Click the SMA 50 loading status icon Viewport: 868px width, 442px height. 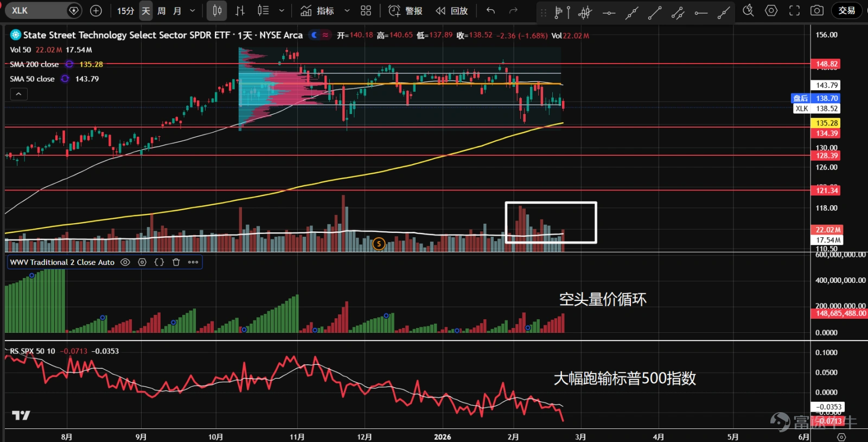(65, 79)
